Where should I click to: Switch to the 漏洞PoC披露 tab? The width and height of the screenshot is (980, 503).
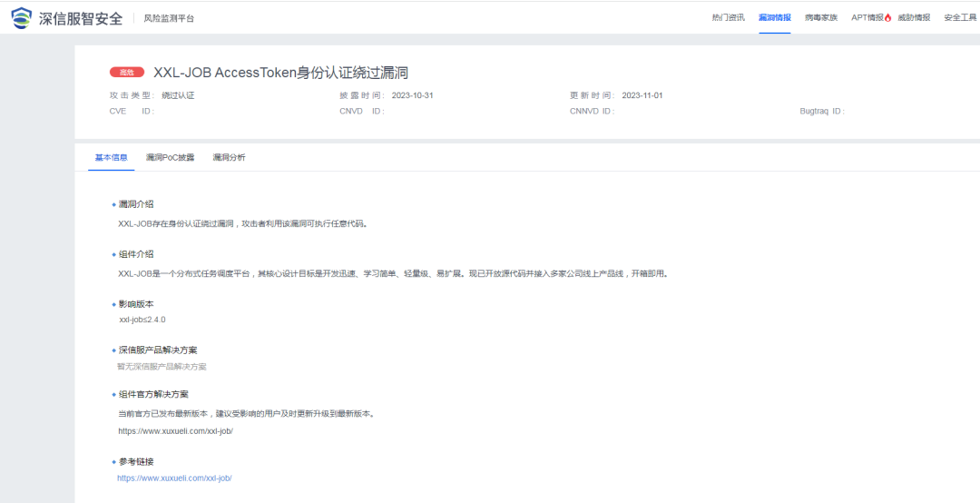click(170, 158)
